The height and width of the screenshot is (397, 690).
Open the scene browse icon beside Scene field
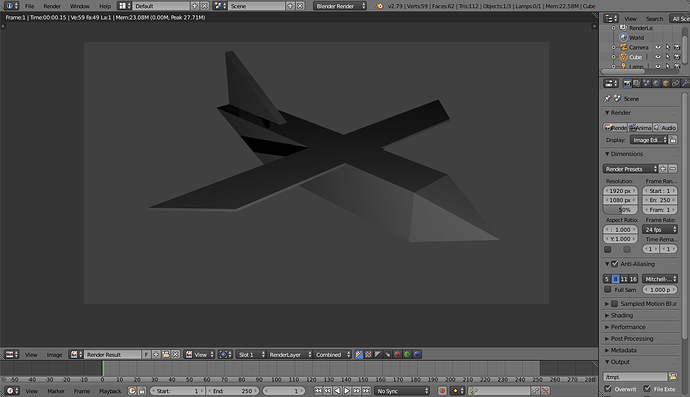(220, 6)
